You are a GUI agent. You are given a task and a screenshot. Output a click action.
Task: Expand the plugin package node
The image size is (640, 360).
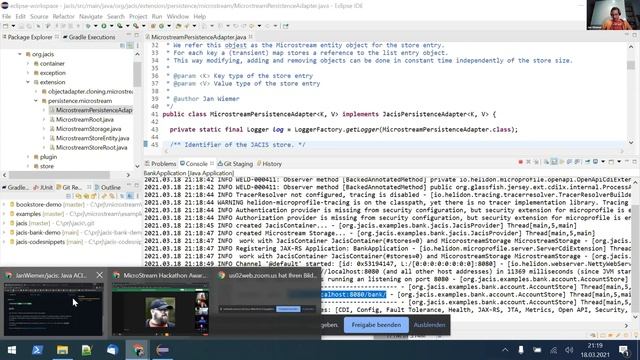(28, 157)
